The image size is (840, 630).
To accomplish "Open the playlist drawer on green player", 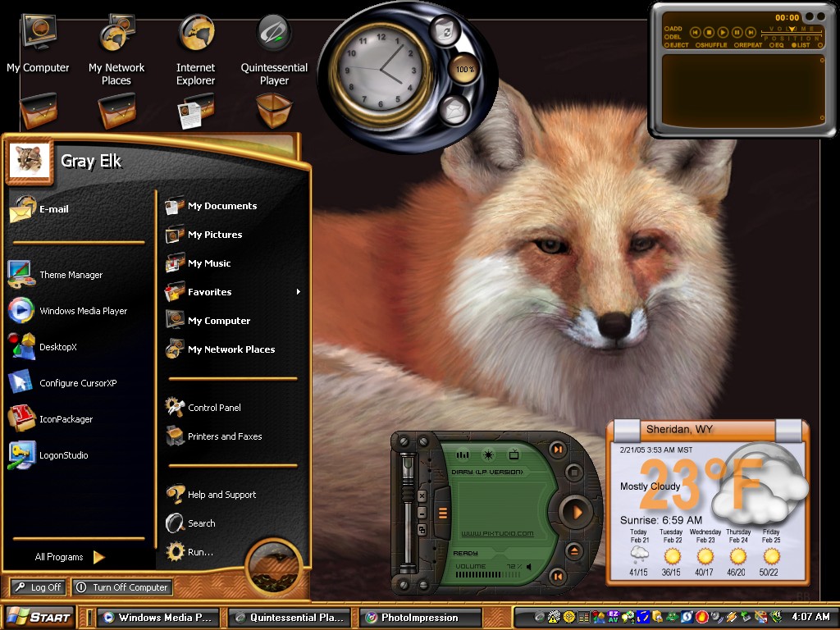I will pyautogui.click(x=442, y=513).
